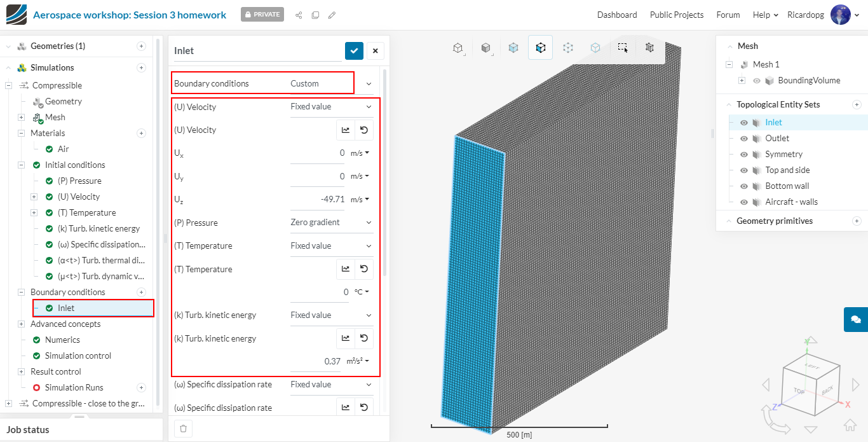Viewport: 868px width, 442px height.
Task: Toggle visibility of the Symmetry entity set
Action: [743, 155]
